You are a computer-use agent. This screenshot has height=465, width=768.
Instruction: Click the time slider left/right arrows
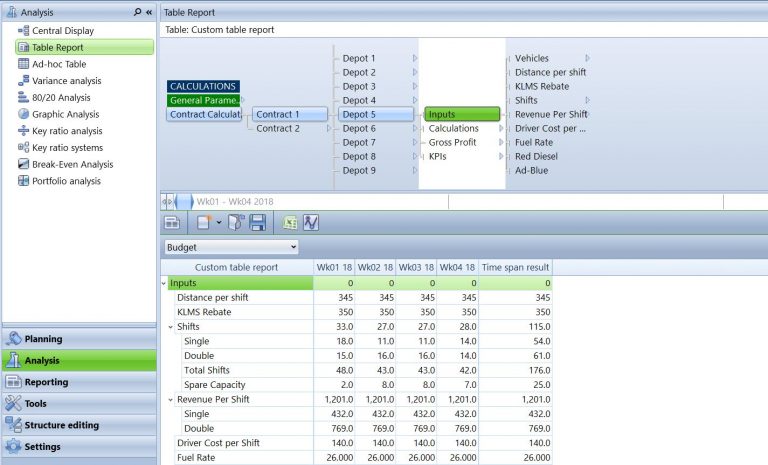[x=167, y=201]
